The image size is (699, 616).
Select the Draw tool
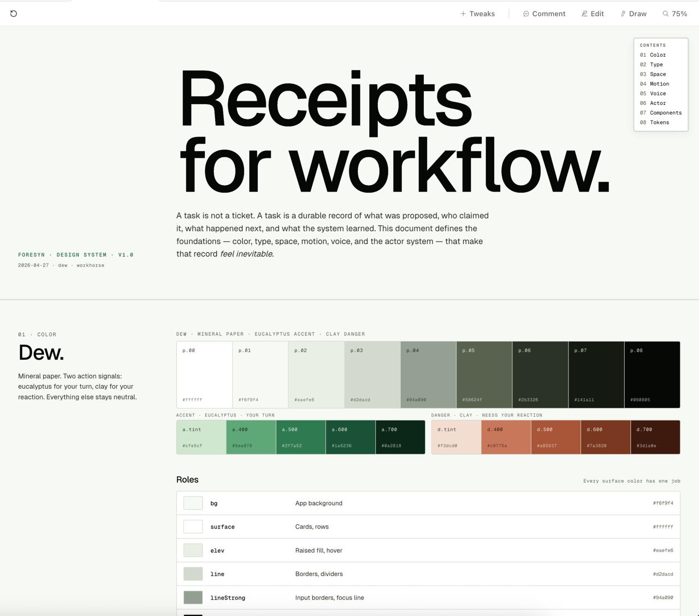633,14
